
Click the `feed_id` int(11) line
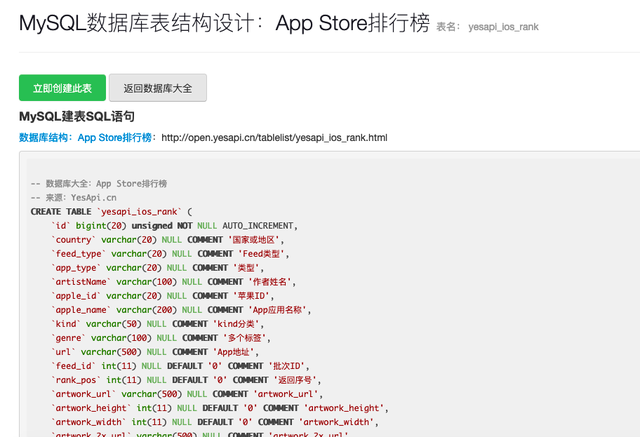tap(180, 366)
